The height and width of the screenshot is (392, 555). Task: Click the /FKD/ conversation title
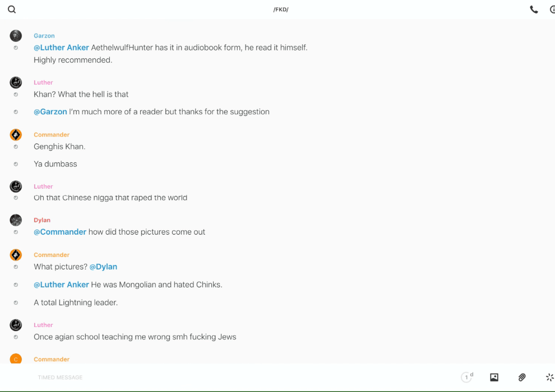281,10
